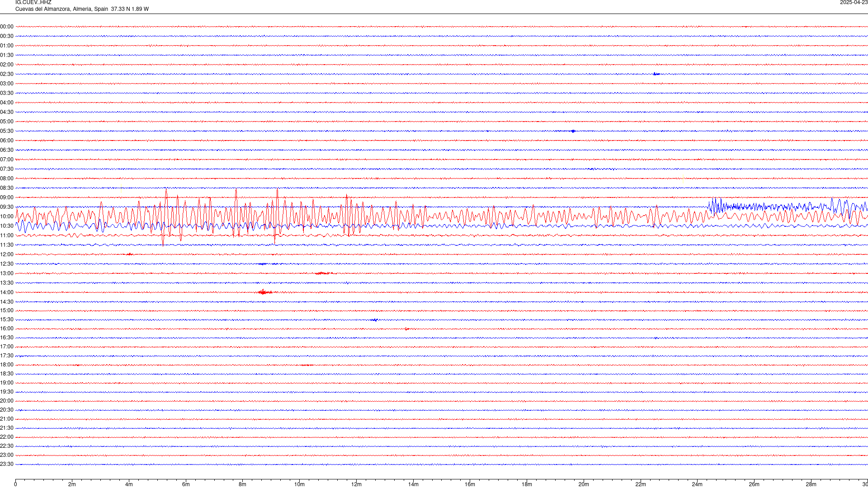Click the 20m tick on time axis
The image size is (868, 488).
click(584, 484)
